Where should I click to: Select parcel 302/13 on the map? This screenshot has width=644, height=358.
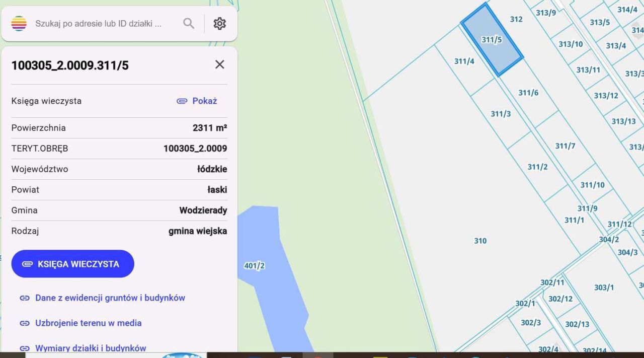577,324
